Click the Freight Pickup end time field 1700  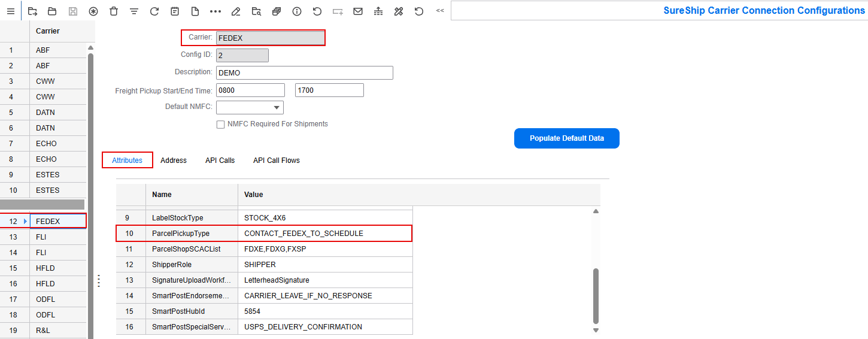tap(329, 90)
